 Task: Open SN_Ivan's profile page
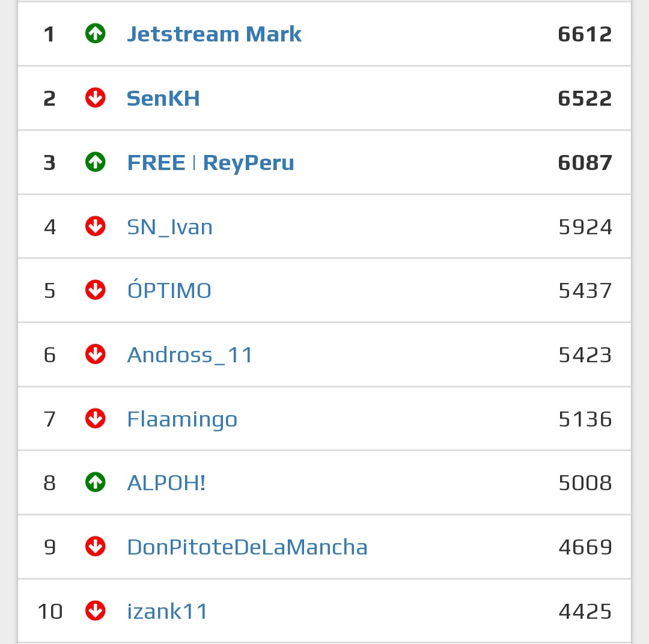(169, 226)
